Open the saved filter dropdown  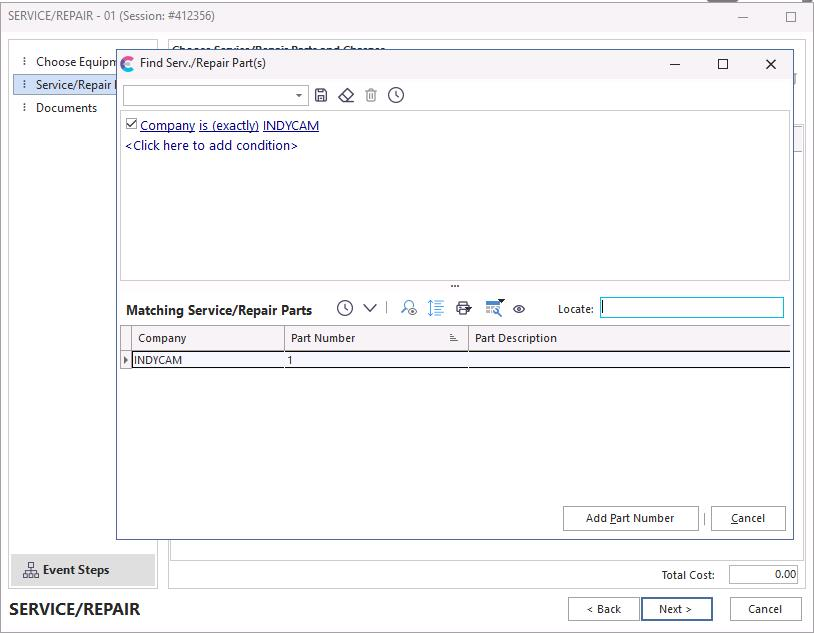click(298, 96)
